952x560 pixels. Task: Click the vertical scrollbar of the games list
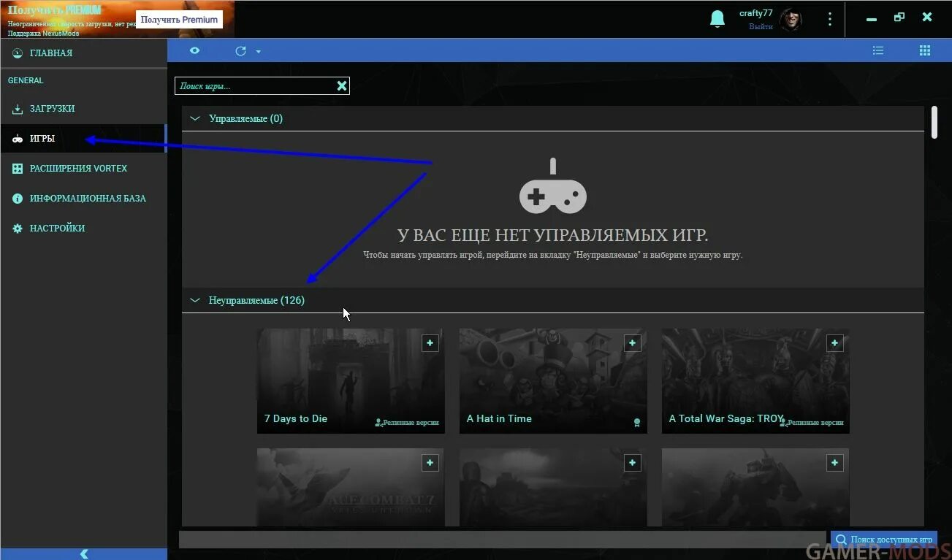(934, 123)
